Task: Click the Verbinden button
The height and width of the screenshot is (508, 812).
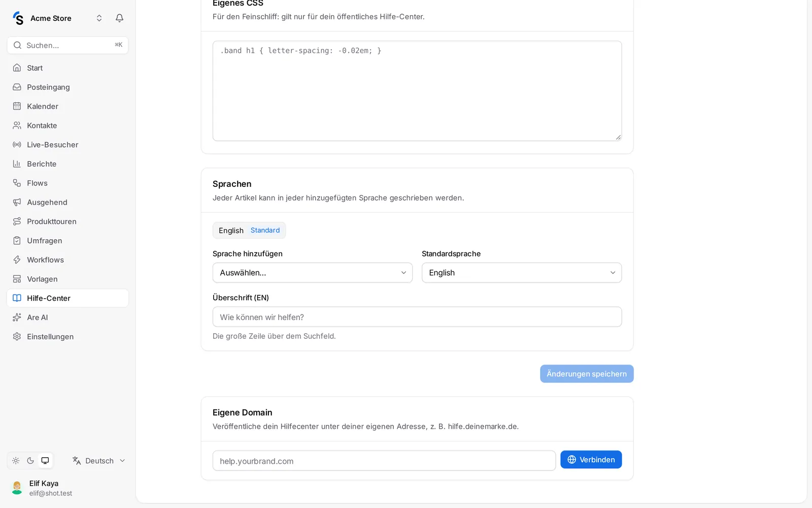Action: [x=591, y=460]
